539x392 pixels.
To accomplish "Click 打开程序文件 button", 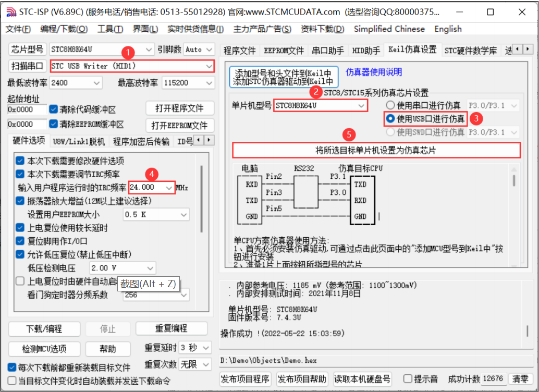I will pos(180,108).
